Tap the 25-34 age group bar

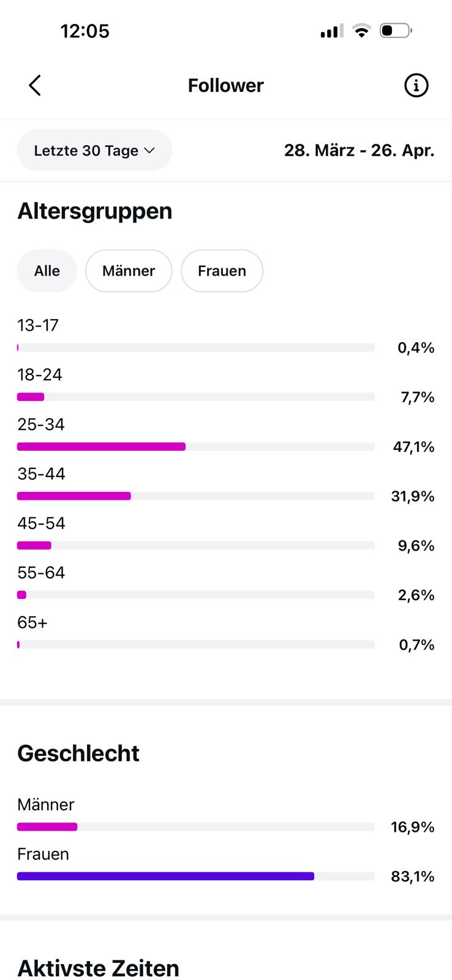pyautogui.click(x=102, y=447)
